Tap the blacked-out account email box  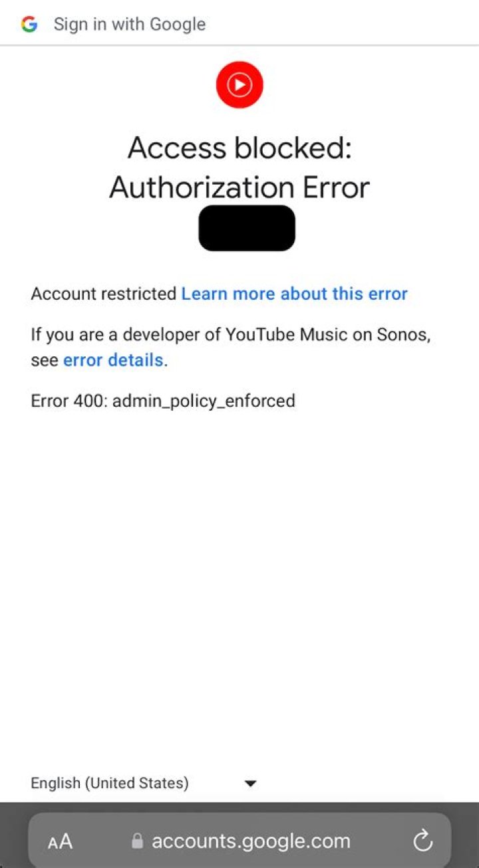pos(247,228)
